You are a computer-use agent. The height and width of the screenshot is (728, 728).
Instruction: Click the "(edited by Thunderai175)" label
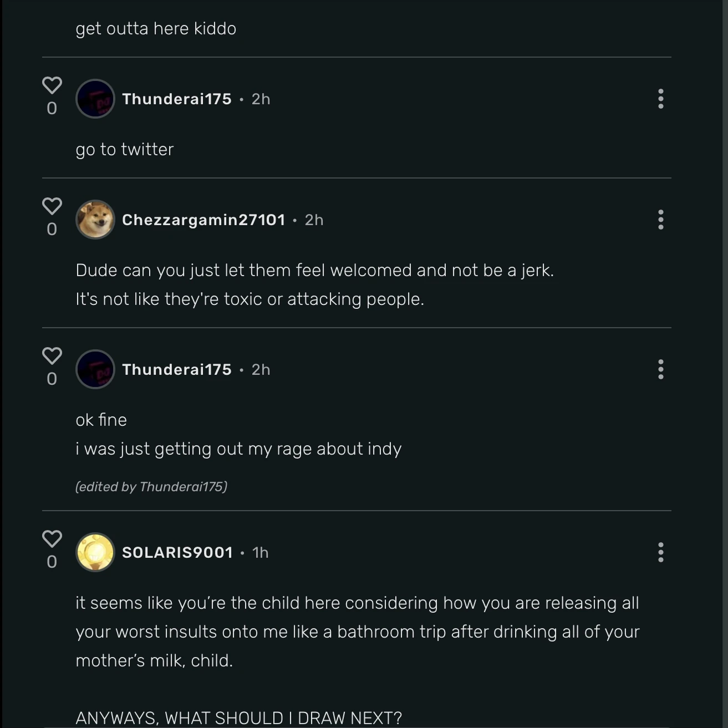pyautogui.click(x=151, y=486)
